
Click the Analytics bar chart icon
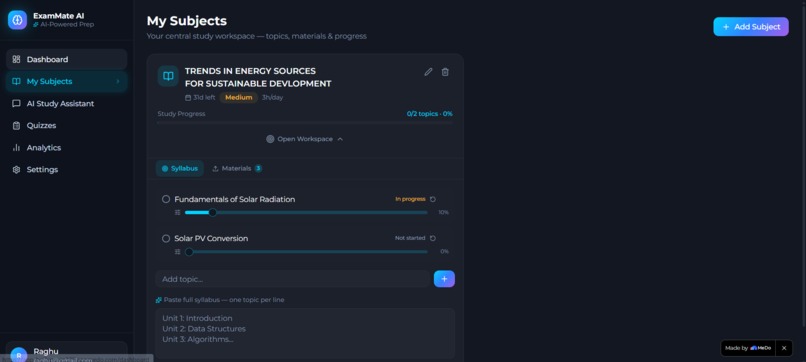point(16,148)
